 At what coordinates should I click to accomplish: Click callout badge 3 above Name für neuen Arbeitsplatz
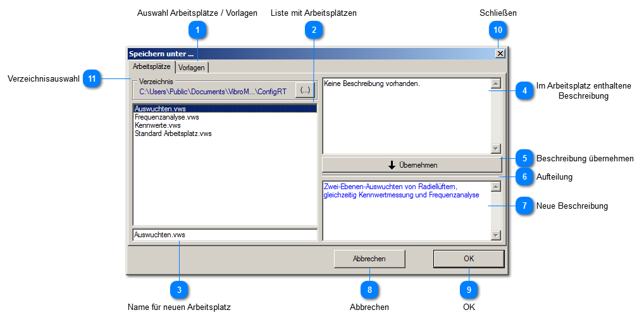coord(179,289)
